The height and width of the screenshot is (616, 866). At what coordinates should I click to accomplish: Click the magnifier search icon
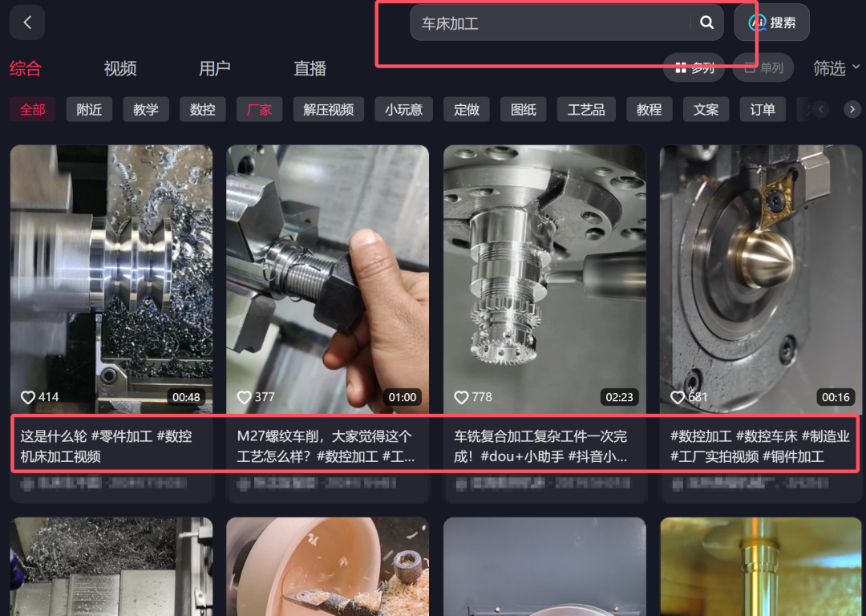coord(706,22)
